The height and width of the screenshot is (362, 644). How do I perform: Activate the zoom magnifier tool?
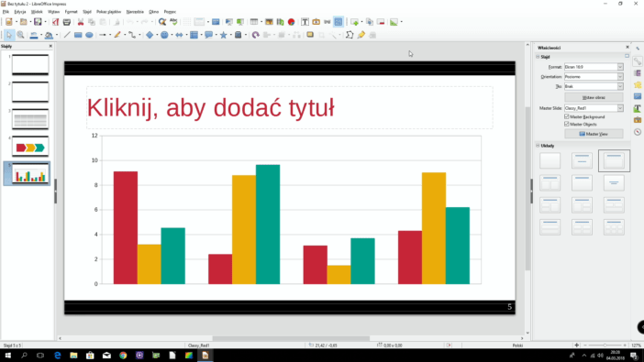click(20, 36)
